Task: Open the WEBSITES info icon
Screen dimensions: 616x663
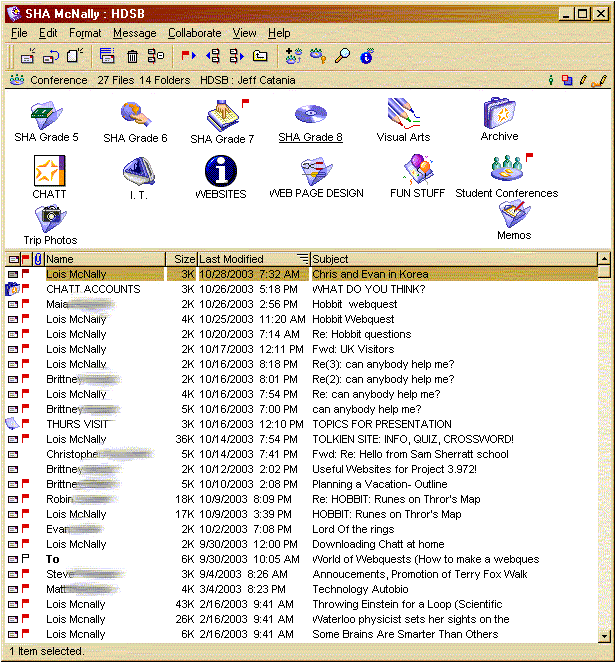Action: point(220,170)
